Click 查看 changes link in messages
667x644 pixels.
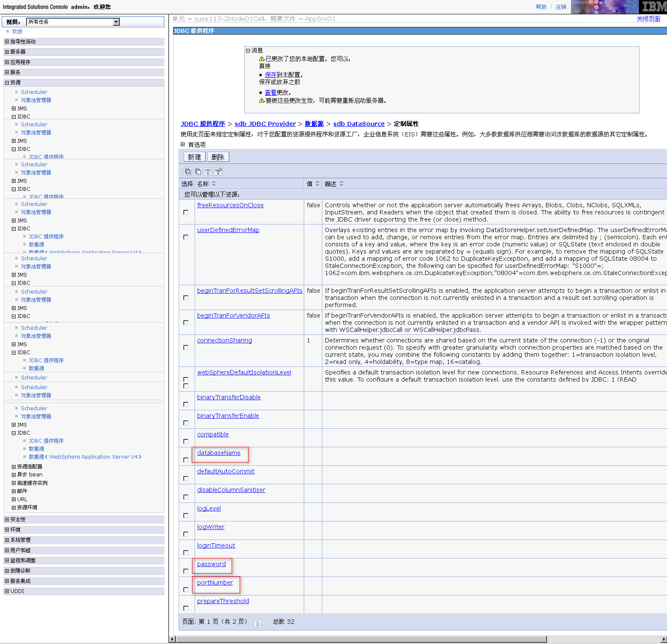[271, 93]
